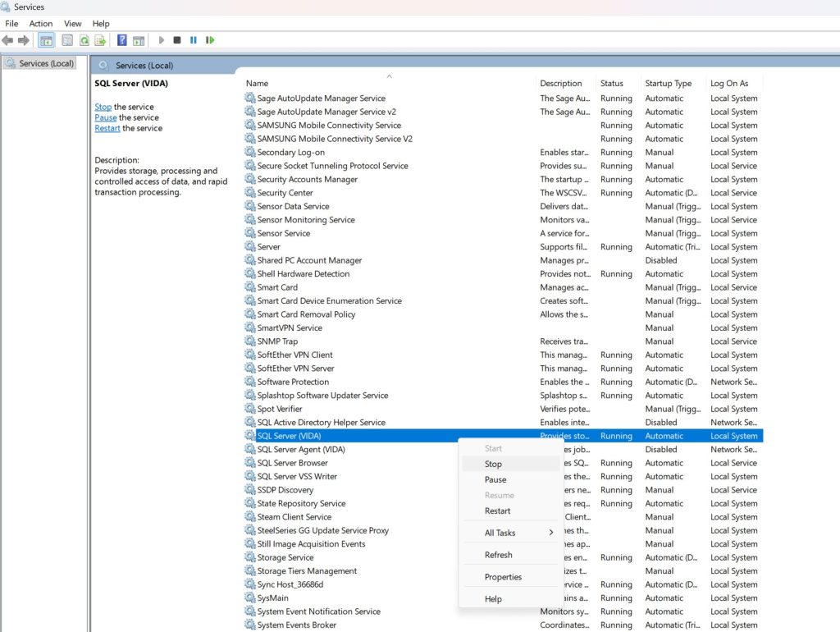Click the Restart the service link
The width and height of the screenshot is (840, 632).
tap(107, 128)
